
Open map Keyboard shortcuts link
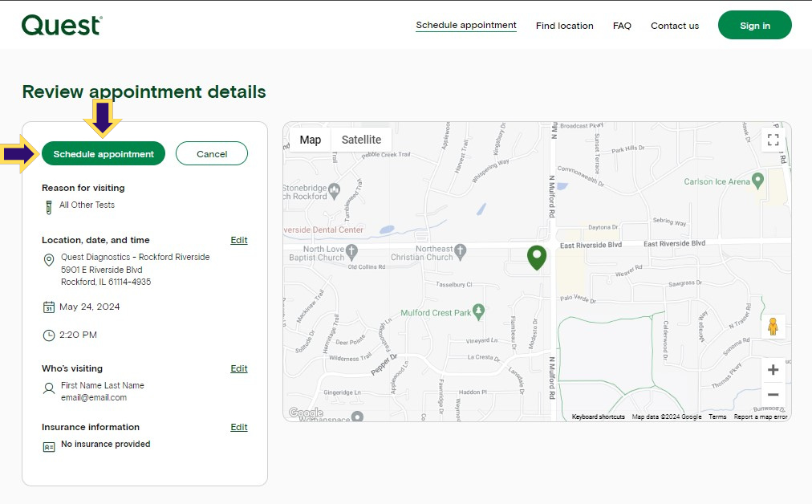598,417
